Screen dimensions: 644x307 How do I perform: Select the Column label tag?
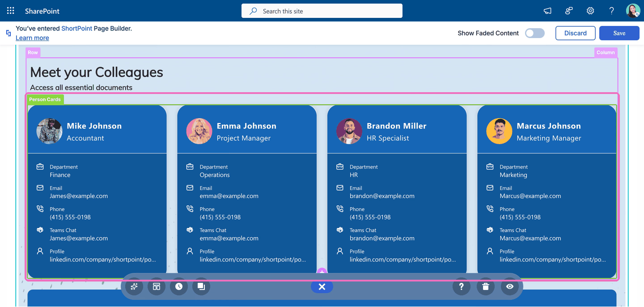tap(606, 52)
